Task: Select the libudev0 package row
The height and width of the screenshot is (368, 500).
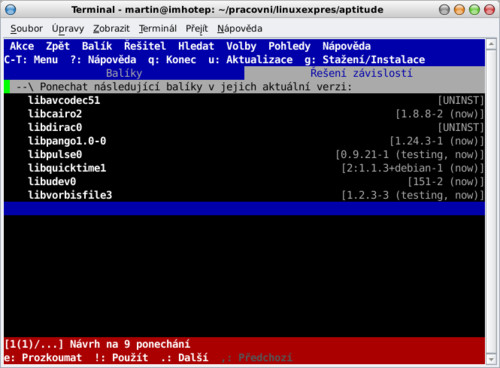Action: (244, 181)
